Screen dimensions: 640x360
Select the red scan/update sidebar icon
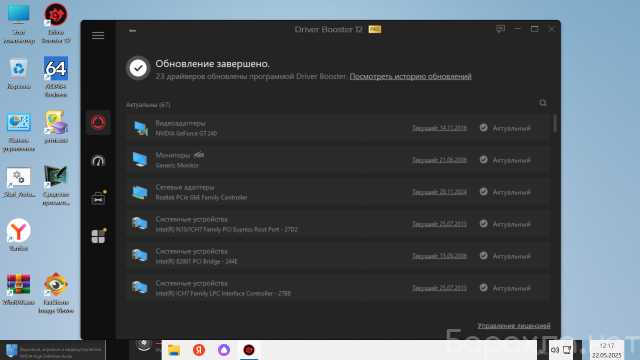98,122
